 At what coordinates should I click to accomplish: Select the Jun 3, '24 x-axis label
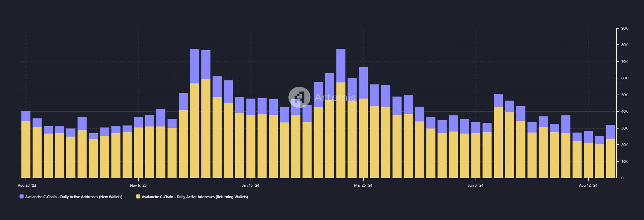476,185
